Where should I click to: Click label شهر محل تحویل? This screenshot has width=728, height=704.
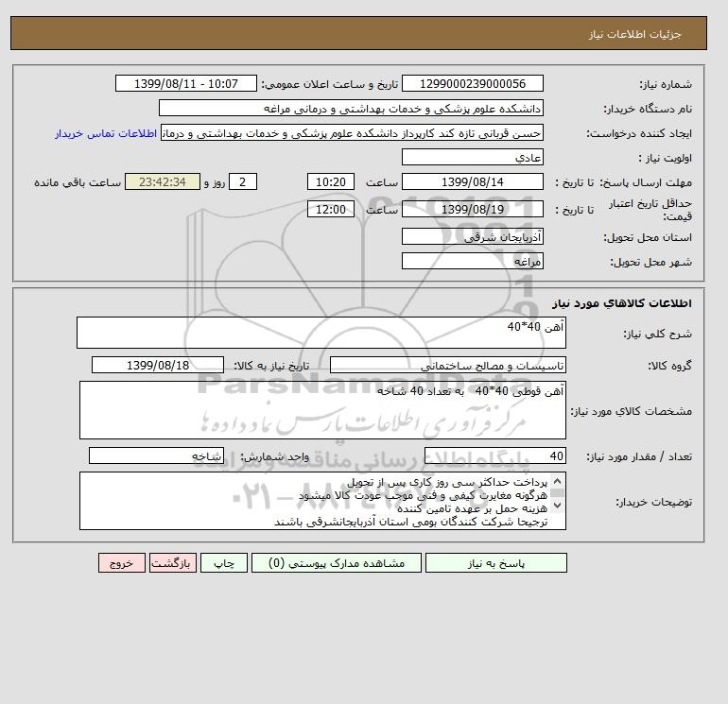650,262
